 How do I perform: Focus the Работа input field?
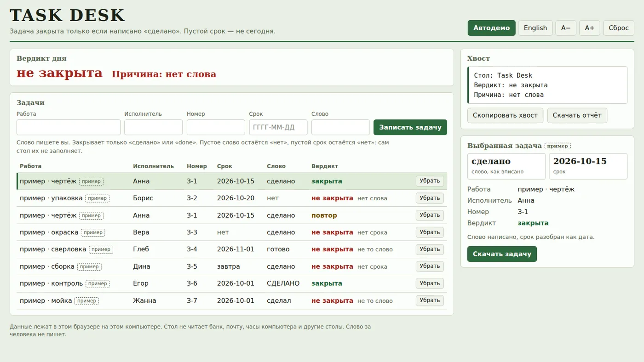pos(69,127)
